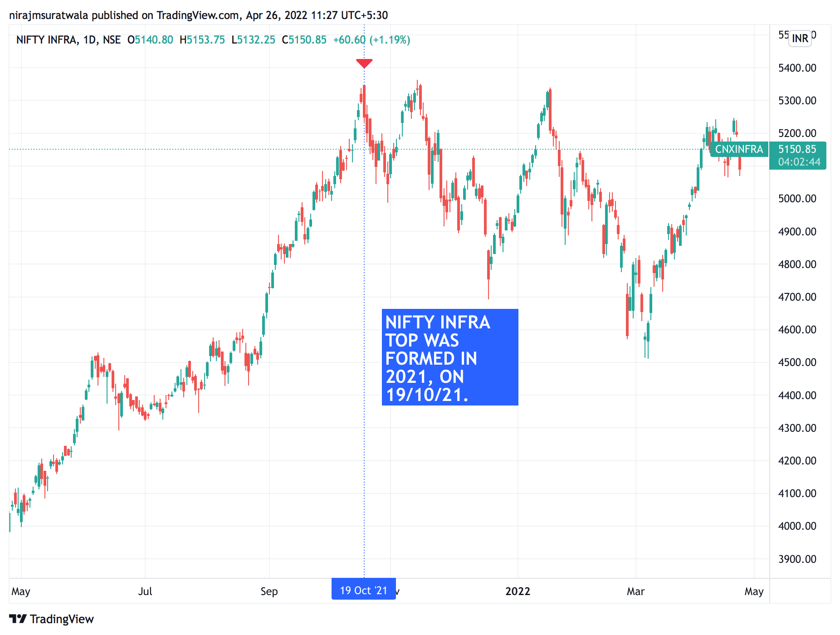
Task: Click the 3900.00 price axis label
Action: pyautogui.click(x=797, y=559)
